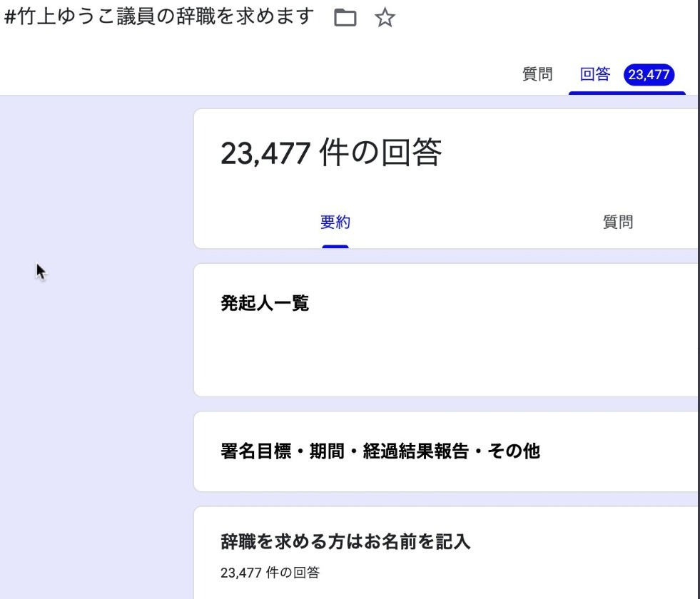Click the 23,477 responses badge
The height and width of the screenshot is (599, 700).
click(649, 74)
